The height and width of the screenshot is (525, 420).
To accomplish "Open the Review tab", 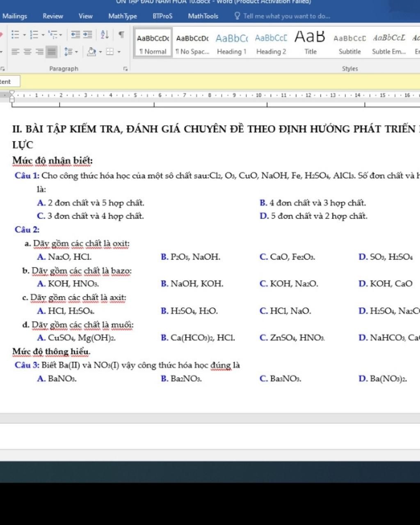I will tap(53, 16).
